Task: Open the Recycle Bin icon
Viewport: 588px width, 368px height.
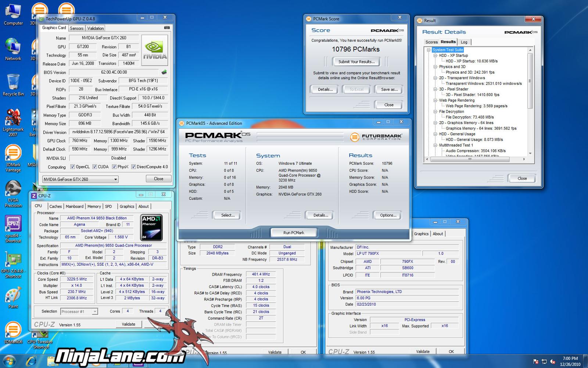Action: (x=13, y=85)
